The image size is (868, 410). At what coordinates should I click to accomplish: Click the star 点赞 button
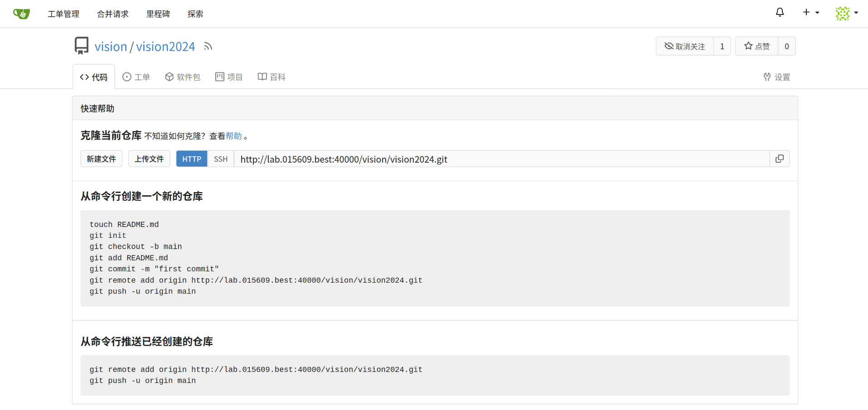coord(756,46)
